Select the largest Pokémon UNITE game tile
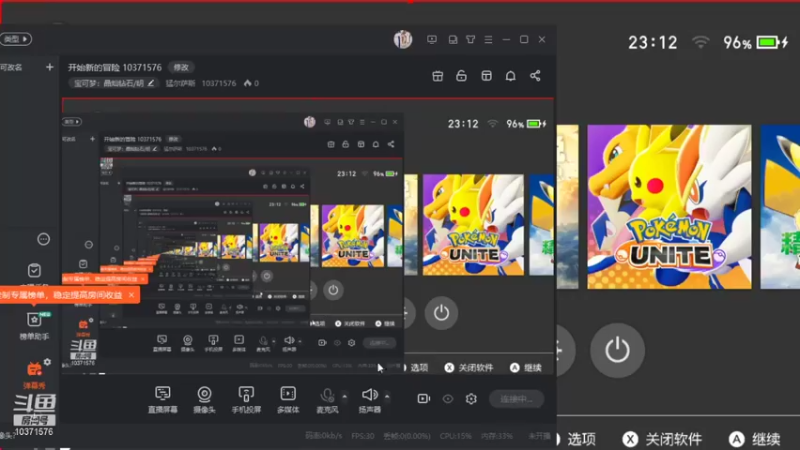Viewport: 800px width, 450px height. click(669, 207)
